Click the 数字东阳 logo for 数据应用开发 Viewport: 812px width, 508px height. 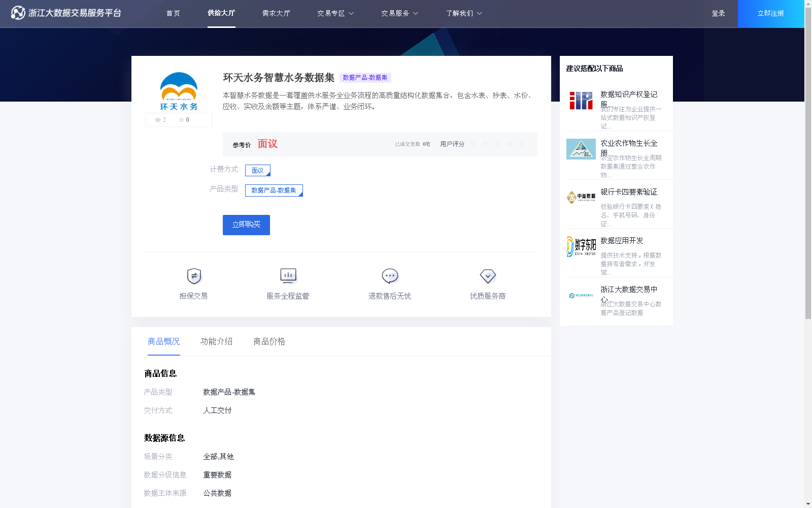coord(581,247)
